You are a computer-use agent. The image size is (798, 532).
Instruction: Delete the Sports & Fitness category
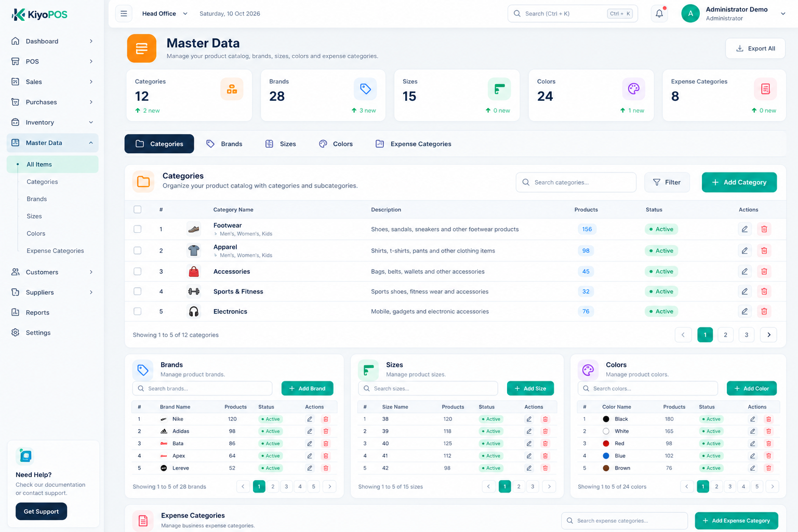[764, 291]
